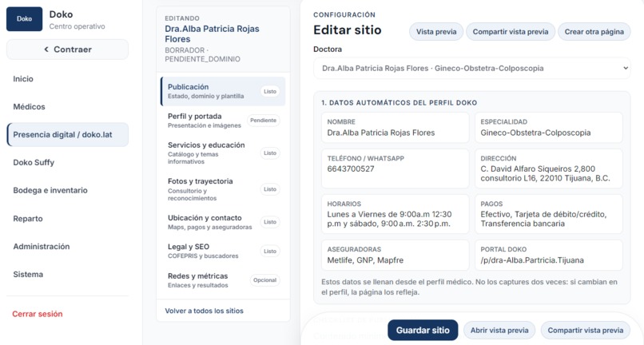Click the payments text 'Efectivo, Tarjeta de débito/crédito'
This screenshot has width=644, height=345.
click(543, 214)
